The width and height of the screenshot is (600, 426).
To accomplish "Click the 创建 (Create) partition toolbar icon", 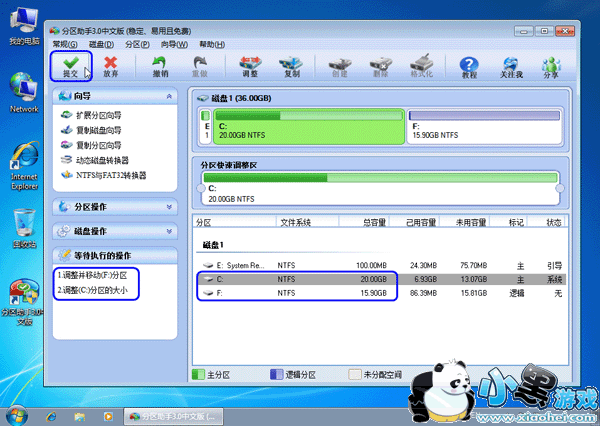I will 340,66.
